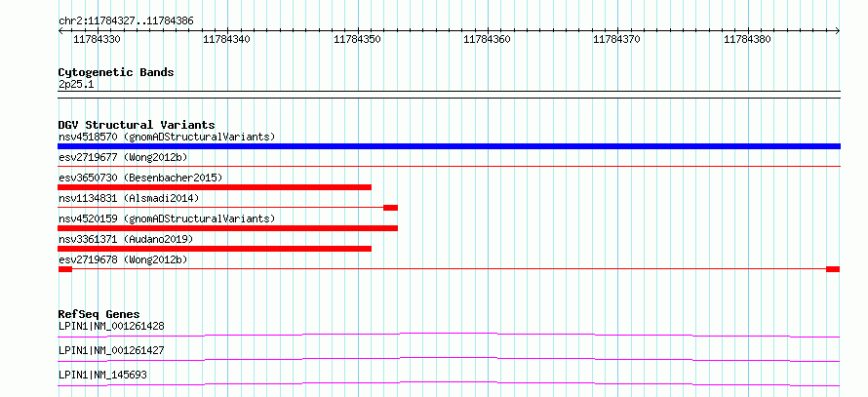Viewport: 868px width, 397px height.
Task: Click ruler position 11784370
Action: click(x=616, y=39)
